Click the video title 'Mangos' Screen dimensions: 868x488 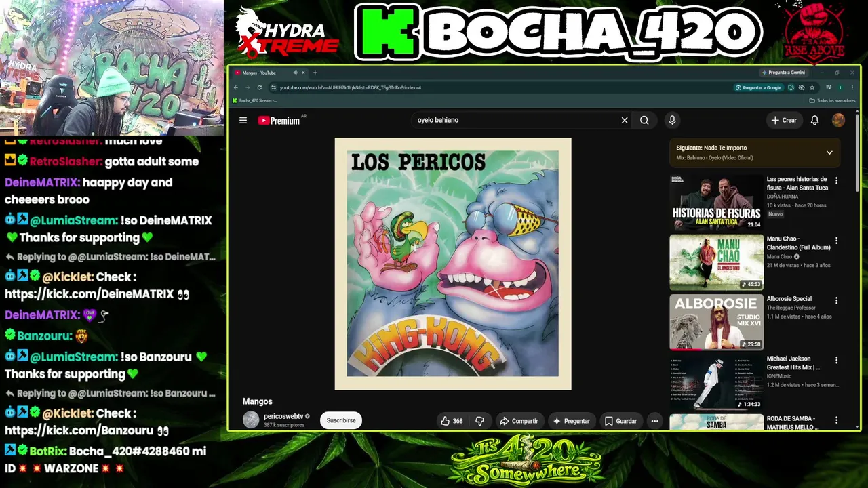click(258, 402)
